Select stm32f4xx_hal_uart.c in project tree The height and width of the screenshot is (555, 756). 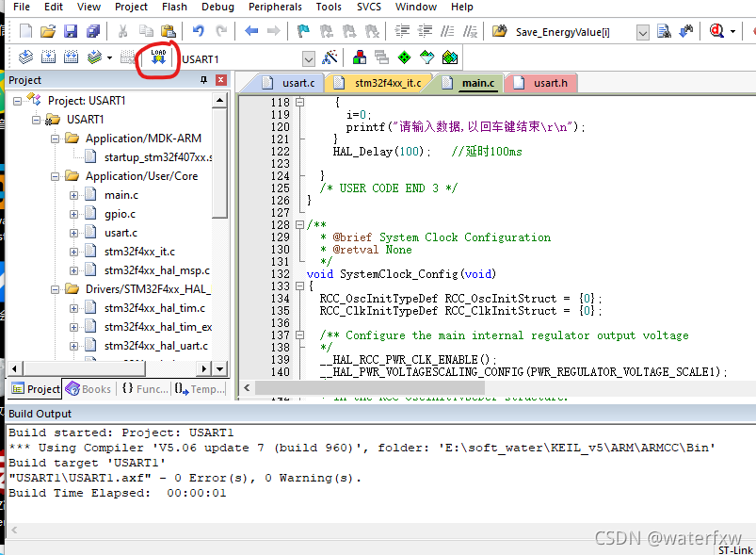click(147, 346)
